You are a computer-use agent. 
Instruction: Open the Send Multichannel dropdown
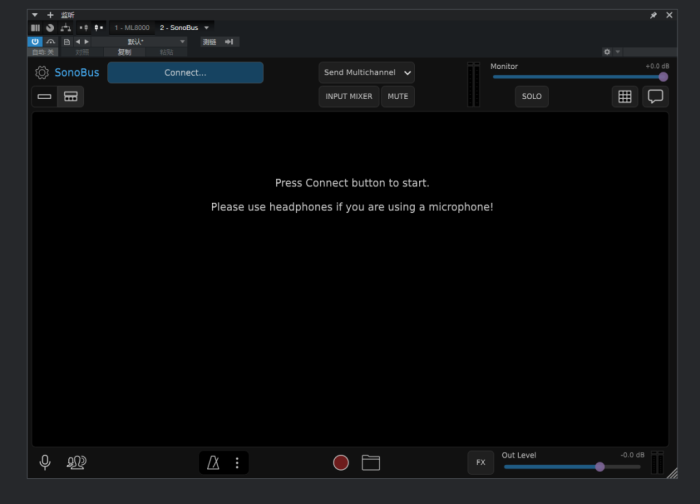pos(367,72)
